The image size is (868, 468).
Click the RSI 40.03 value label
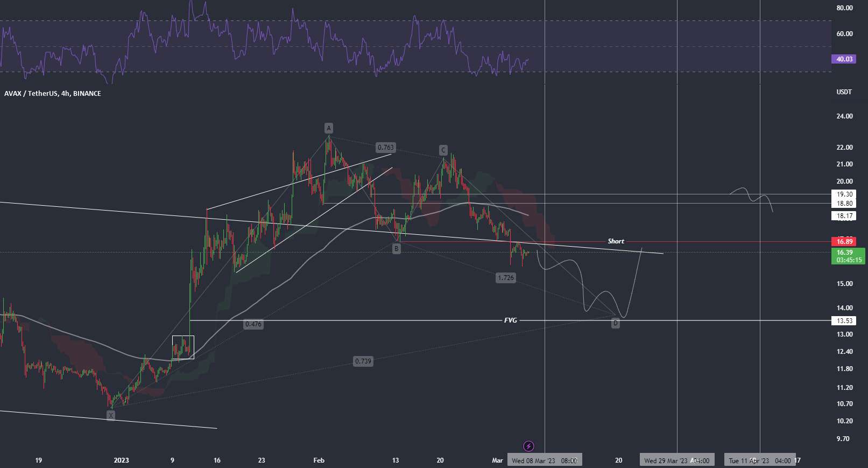click(844, 59)
